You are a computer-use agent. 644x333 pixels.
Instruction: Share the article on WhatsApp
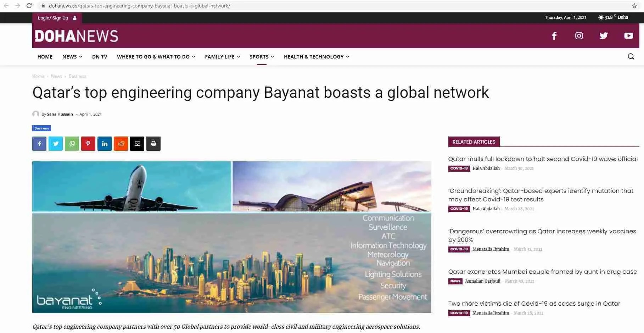(72, 143)
